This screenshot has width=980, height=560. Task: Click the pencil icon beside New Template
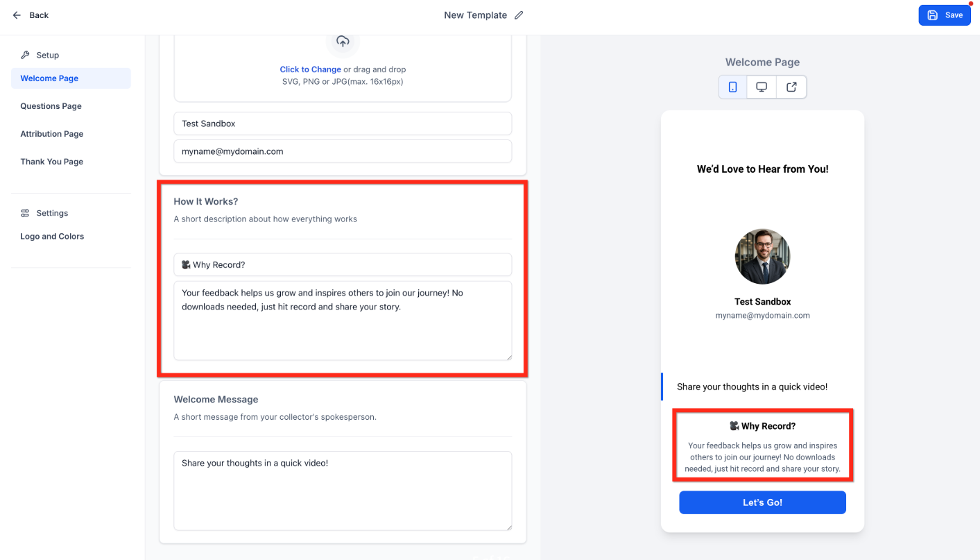click(x=519, y=15)
